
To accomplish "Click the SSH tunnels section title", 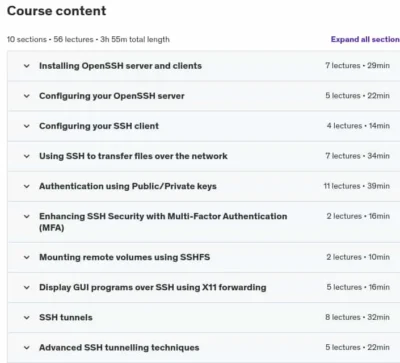I will pyautogui.click(x=66, y=317).
